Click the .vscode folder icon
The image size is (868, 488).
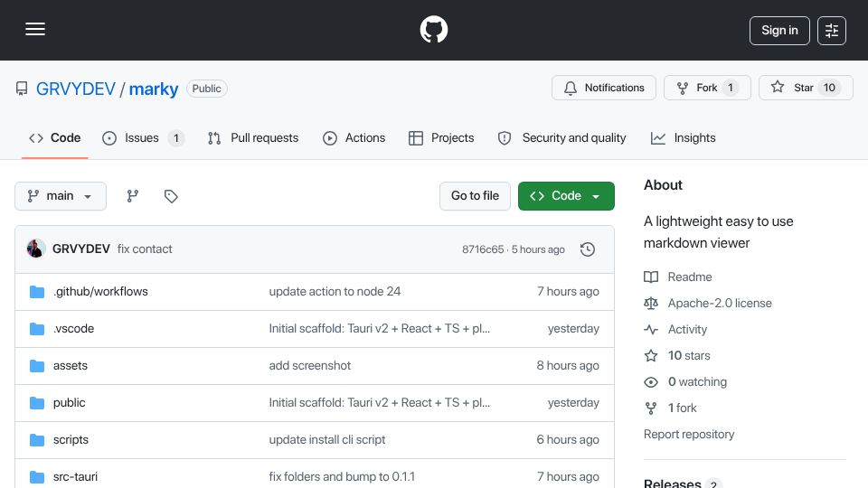click(x=37, y=329)
